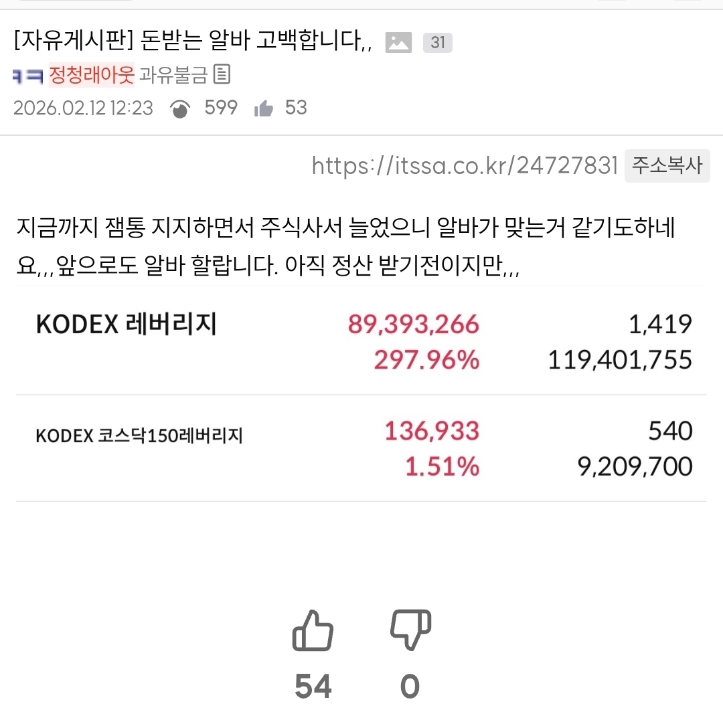Click the image attachment icon beside the title
The image size is (723, 728).
398,43
